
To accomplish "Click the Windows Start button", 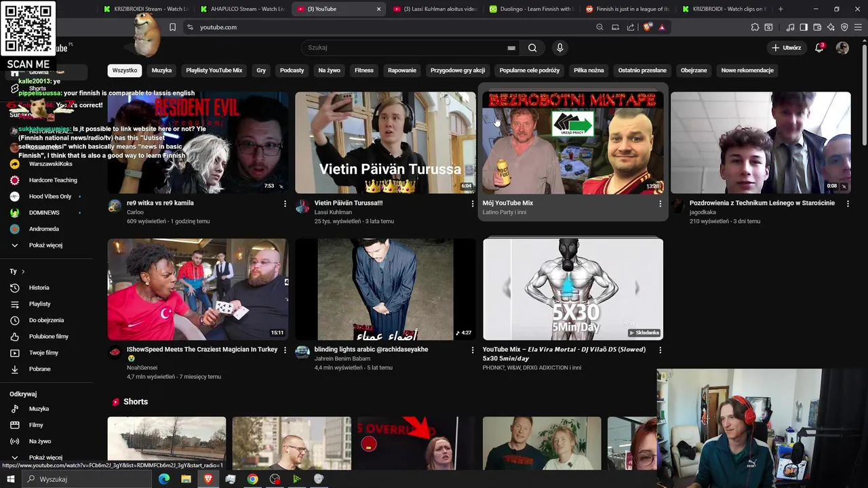I will (11, 479).
